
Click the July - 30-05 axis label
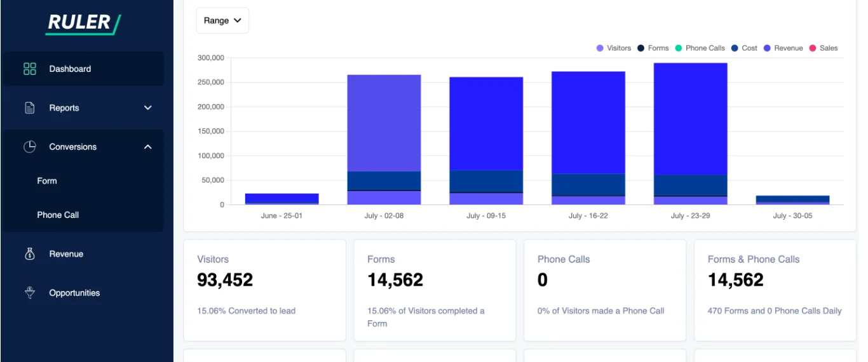pos(792,216)
